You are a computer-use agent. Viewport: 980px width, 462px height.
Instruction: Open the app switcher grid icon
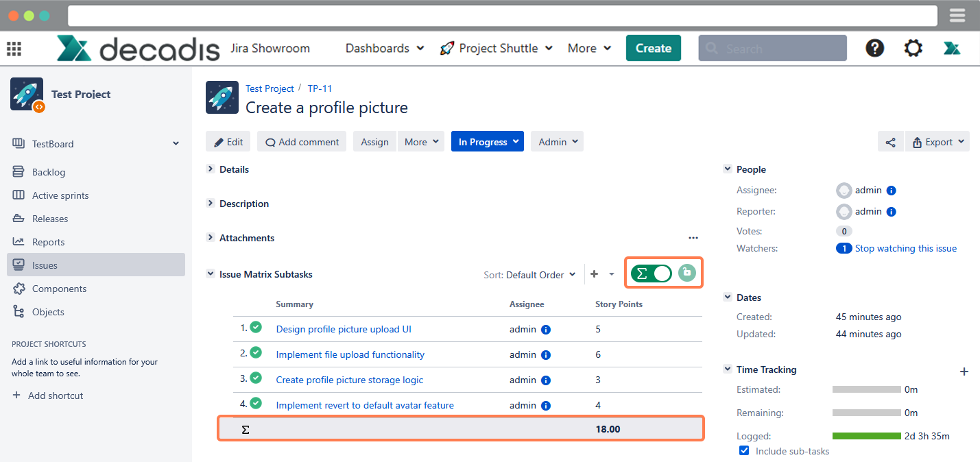[x=14, y=49]
